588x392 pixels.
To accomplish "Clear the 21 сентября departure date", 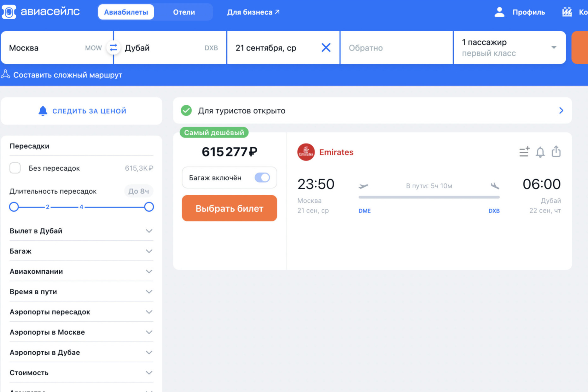I will [326, 48].
